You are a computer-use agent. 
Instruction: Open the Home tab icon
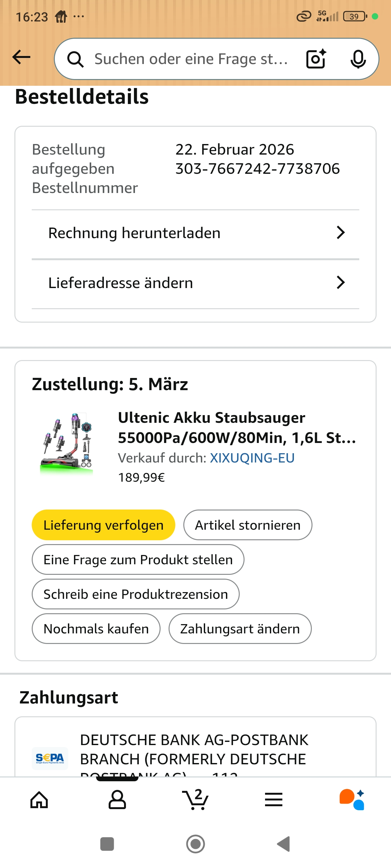click(39, 800)
